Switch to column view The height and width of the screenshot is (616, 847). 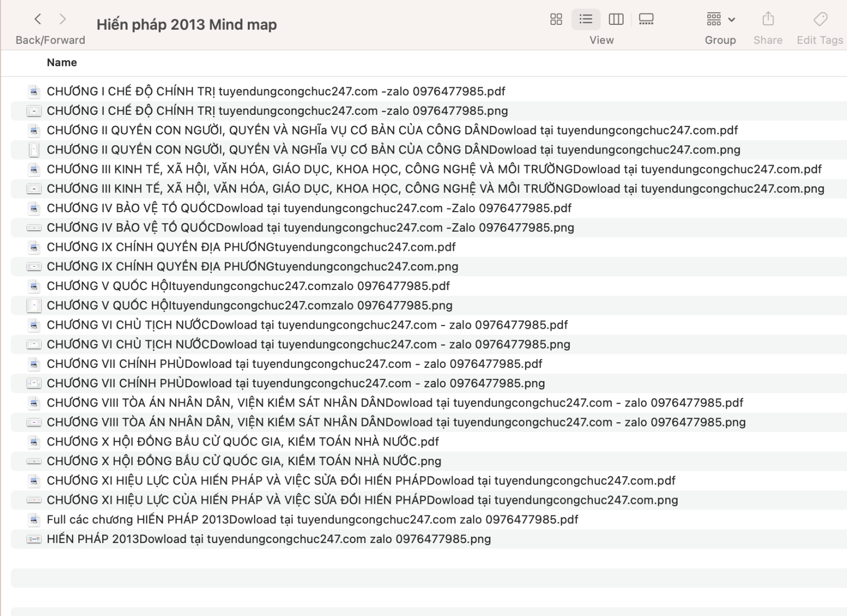pos(616,20)
